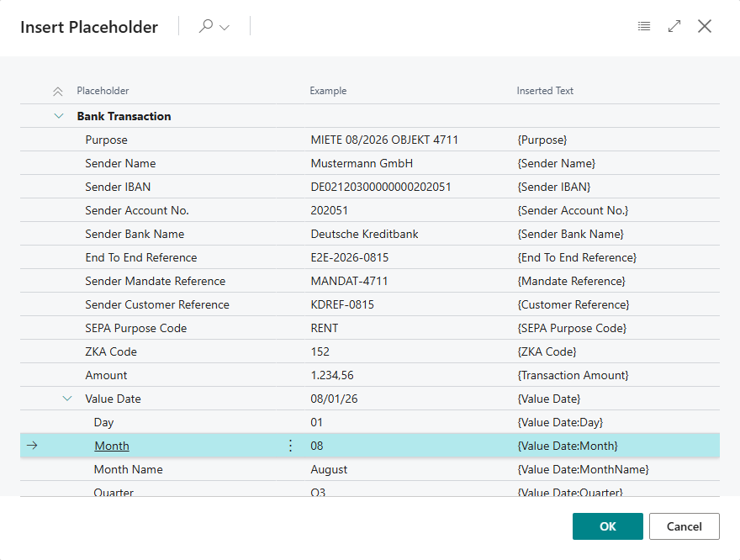Click inserted text '{End To End Reference}'
This screenshot has width=740, height=560.
(x=577, y=257)
